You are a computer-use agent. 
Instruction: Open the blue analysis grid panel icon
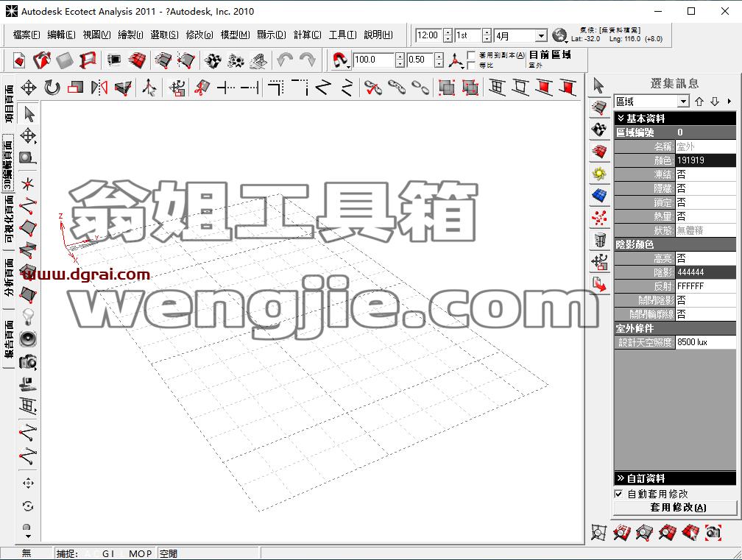[x=599, y=195]
